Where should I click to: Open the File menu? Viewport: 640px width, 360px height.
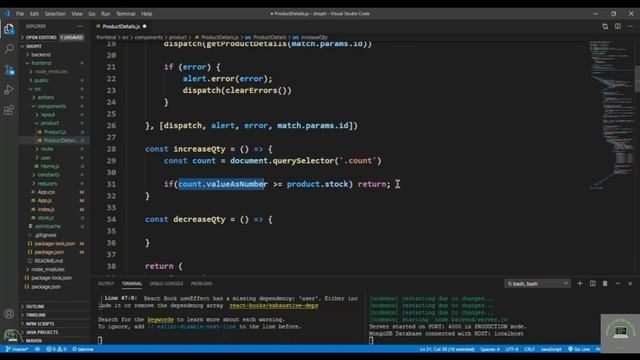(20, 13)
